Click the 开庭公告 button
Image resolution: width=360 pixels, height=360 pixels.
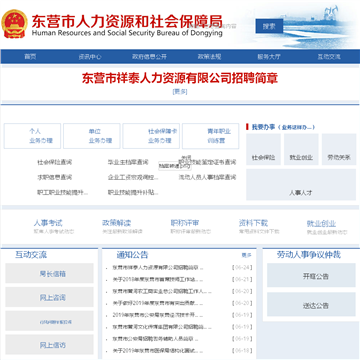pos(311,275)
